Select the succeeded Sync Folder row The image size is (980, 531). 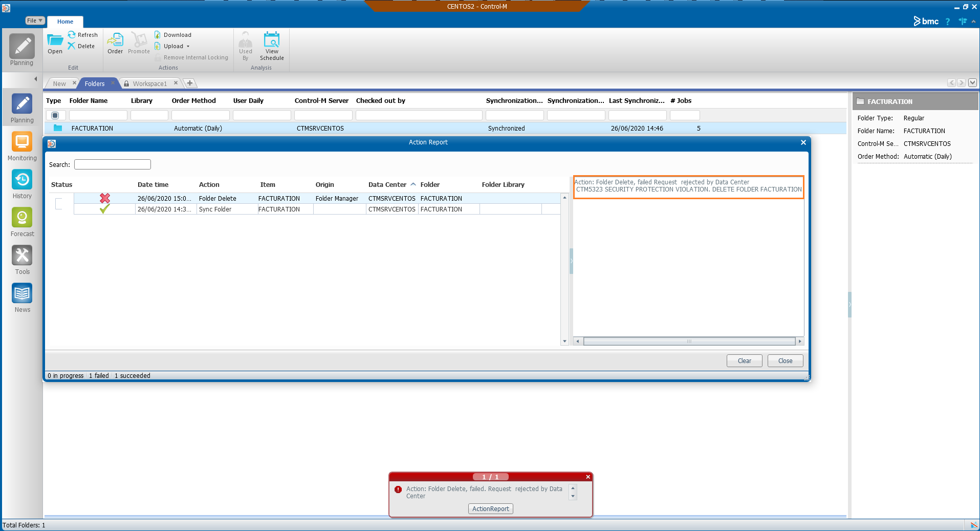(x=317, y=209)
